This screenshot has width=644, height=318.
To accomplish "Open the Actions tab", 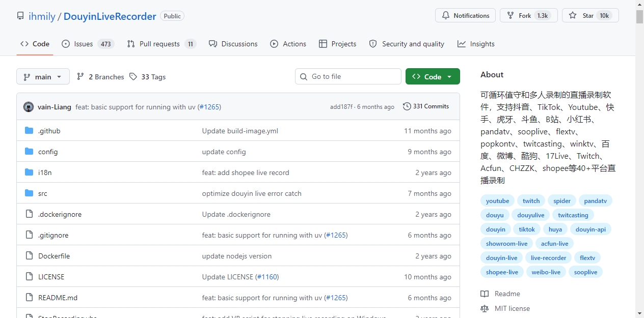I will pos(288,44).
